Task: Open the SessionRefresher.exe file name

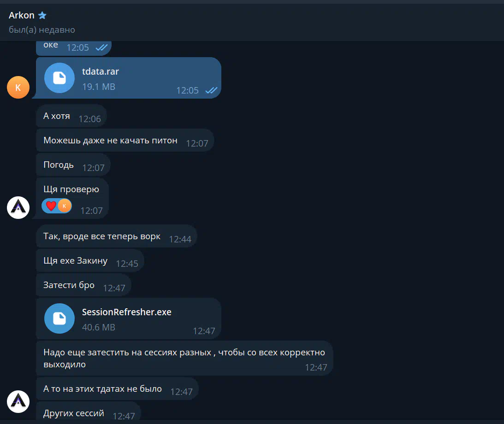Action: pos(127,312)
